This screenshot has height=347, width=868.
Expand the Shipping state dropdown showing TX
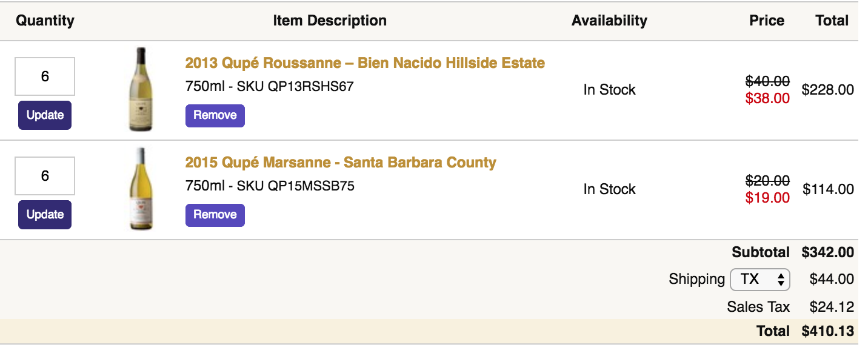click(x=760, y=279)
